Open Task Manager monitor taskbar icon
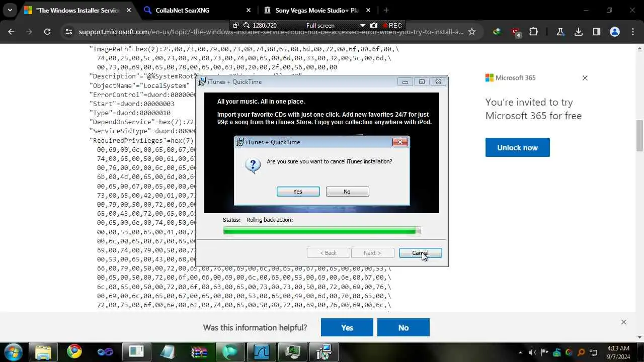The image size is (644, 362). (293, 351)
